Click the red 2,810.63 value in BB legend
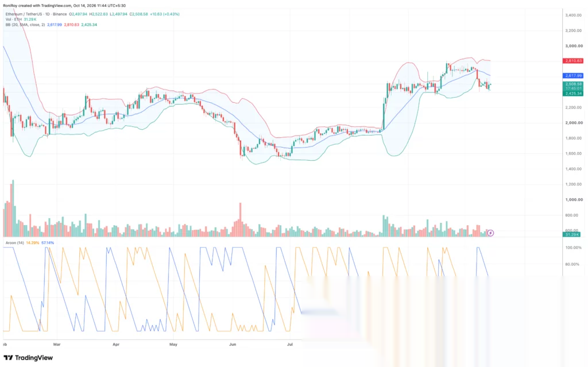The width and height of the screenshot is (588, 367). point(71,25)
